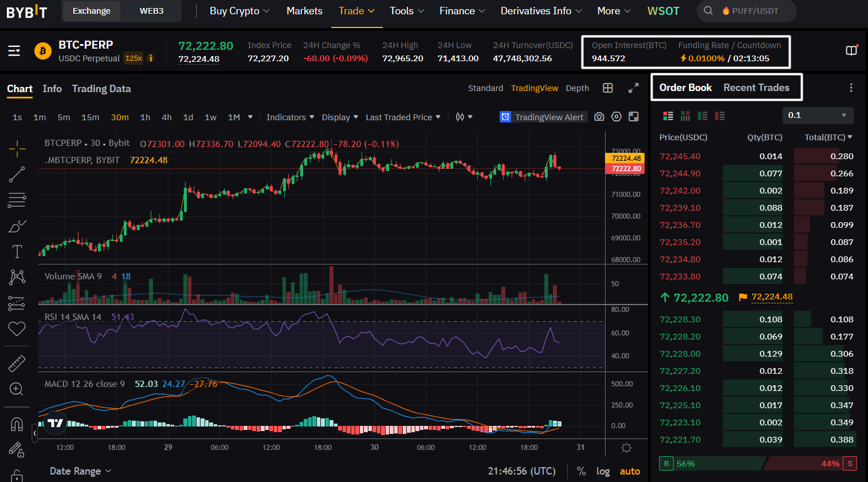
Task: Open the ruler measure tool
Action: [x=17, y=364]
